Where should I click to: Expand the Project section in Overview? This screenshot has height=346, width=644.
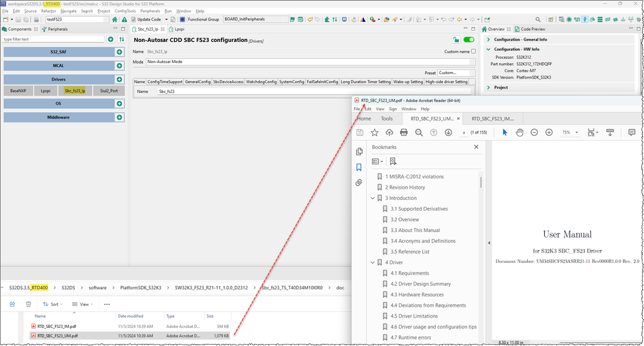coord(489,88)
